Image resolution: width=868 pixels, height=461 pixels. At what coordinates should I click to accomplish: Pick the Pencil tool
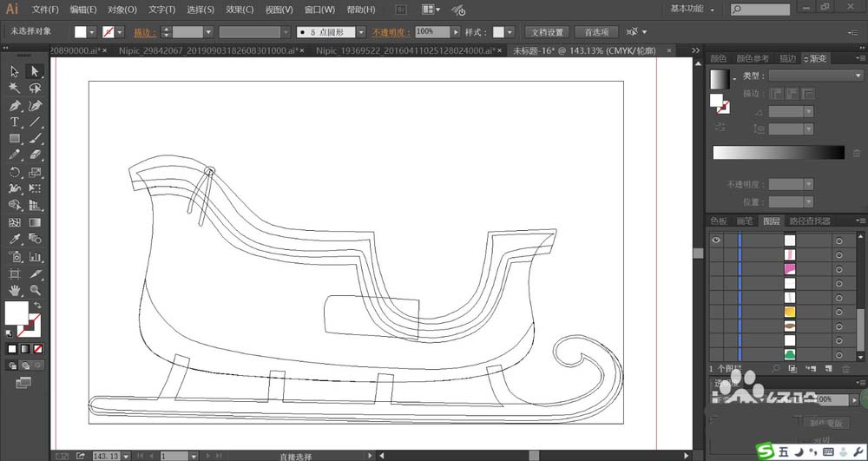click(15, 155)
